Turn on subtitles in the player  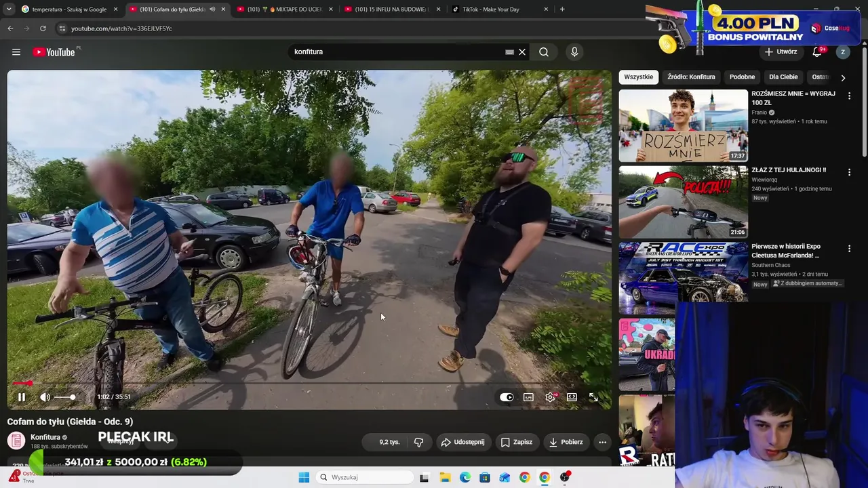point(528,397)
